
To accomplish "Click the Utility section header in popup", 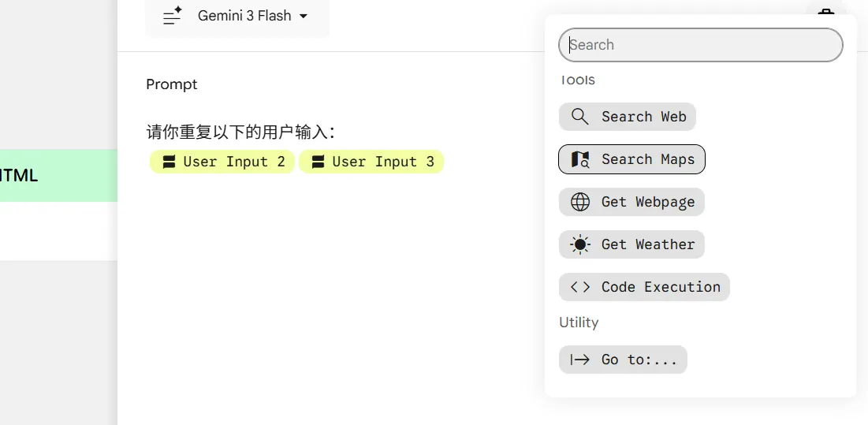I will pyautogui.click(x=579, y=322).
